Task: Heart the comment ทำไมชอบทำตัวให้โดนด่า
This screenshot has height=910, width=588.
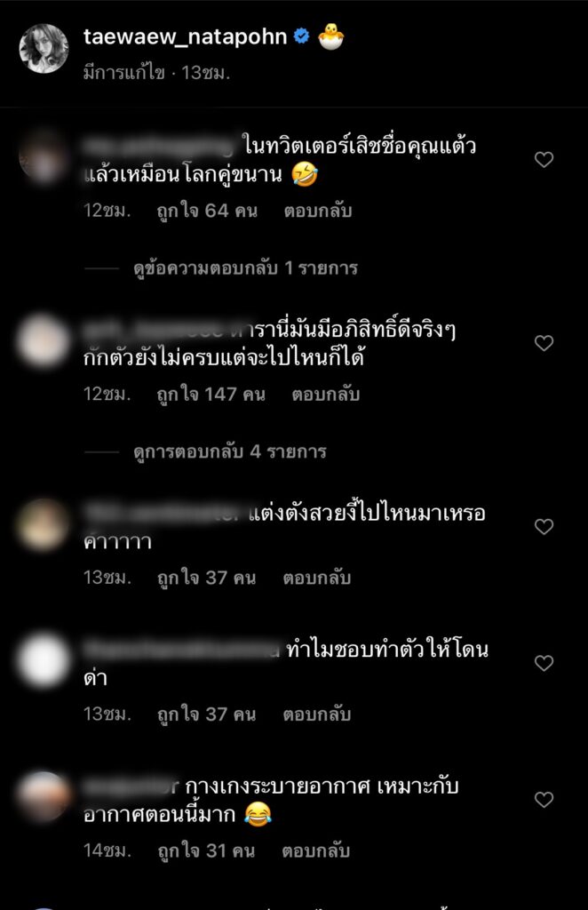Action: pyautogui.click(x=544, y=663)
